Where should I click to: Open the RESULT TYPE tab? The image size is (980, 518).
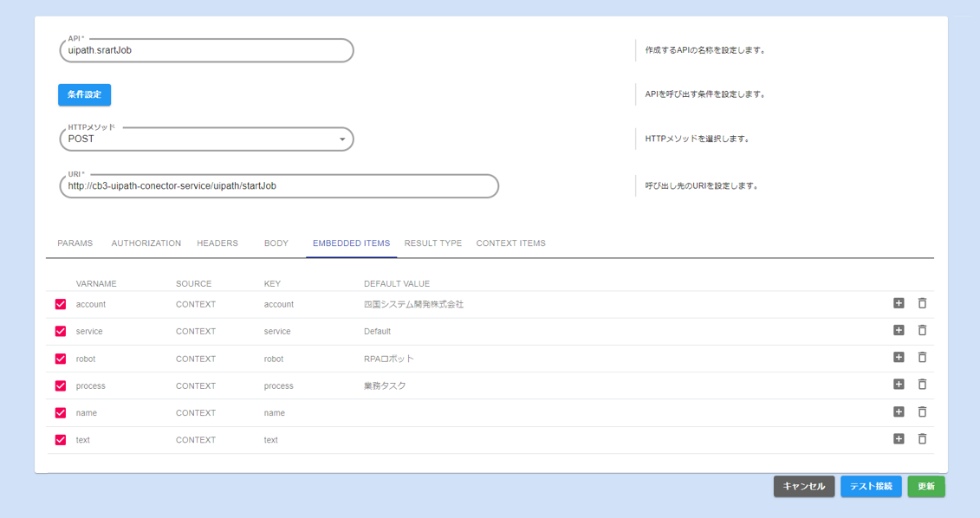pyautogui.click(x=432, y=243)
